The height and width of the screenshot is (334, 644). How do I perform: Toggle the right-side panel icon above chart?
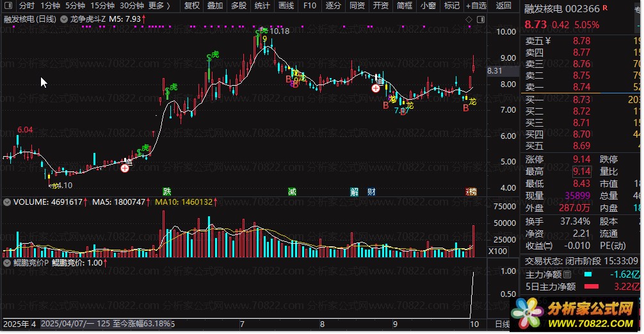(x=481, y=19)
